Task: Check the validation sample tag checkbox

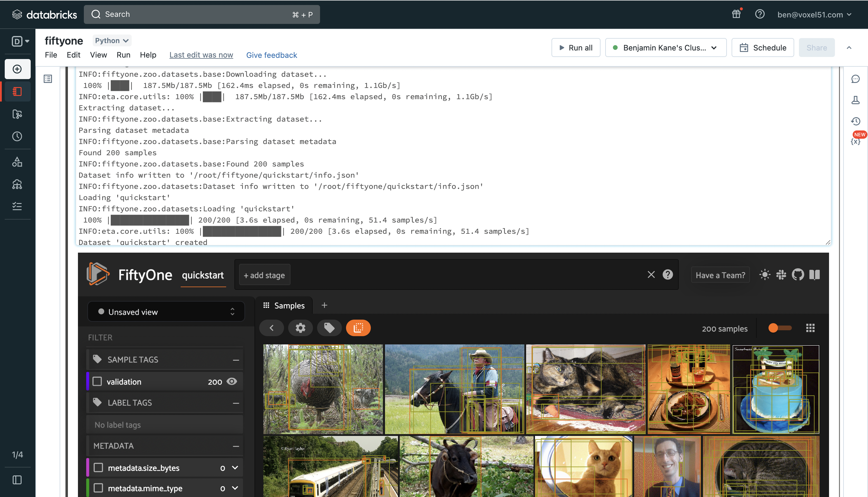Action: (x=97, y=381)
